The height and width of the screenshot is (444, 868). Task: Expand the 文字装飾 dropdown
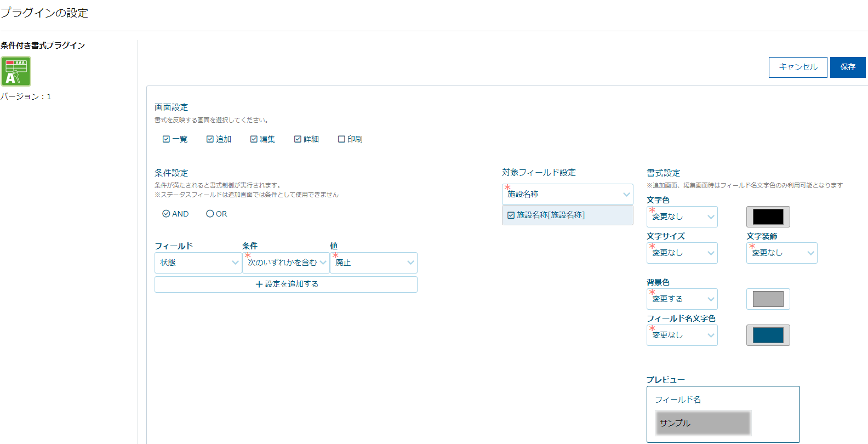pyautogui.click(x=781, y=253)
